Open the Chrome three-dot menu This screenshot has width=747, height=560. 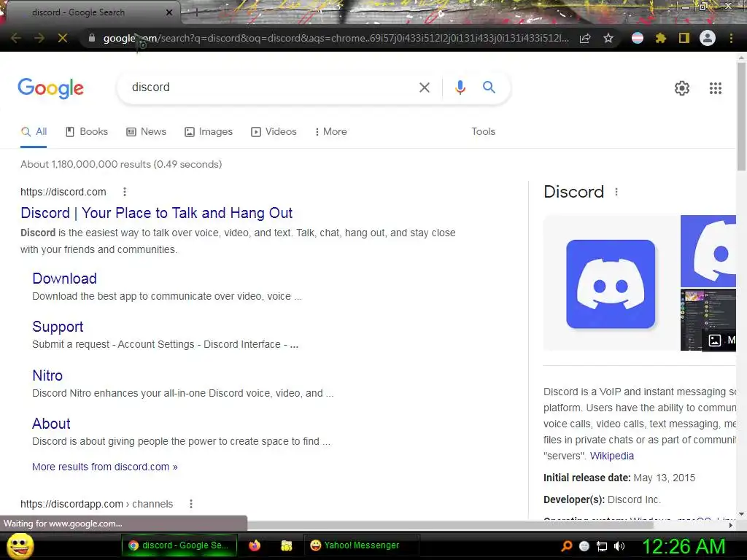coord(731,38)
